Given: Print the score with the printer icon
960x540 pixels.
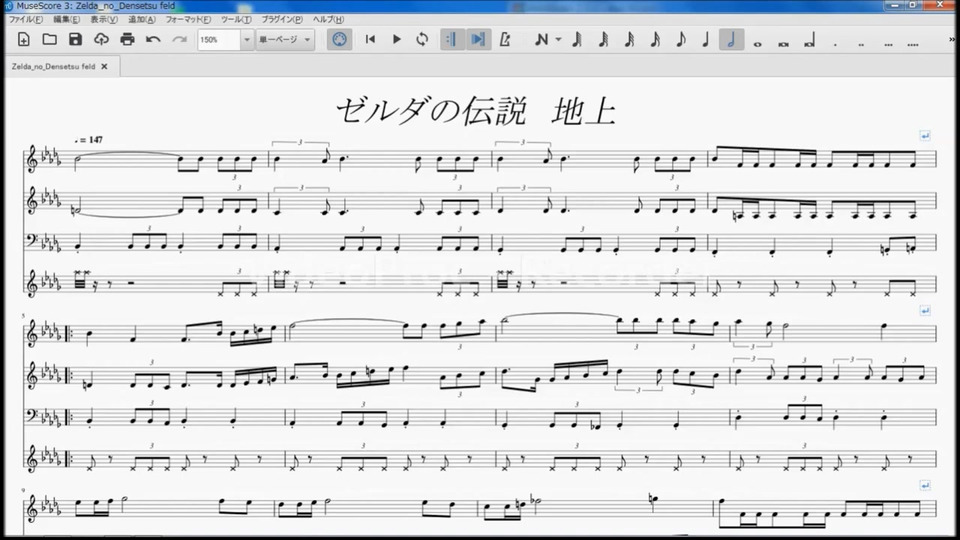Looking at the screenshot, I should (x=127, y=40).
